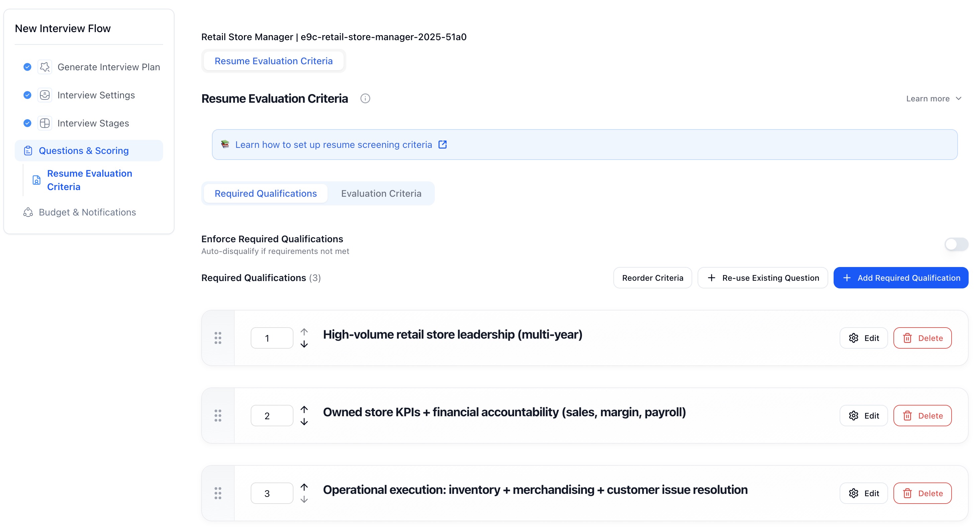Switch to the Evaluation Criteria tab
Viewport: 980px width, 530px height.
pos(381,193)
